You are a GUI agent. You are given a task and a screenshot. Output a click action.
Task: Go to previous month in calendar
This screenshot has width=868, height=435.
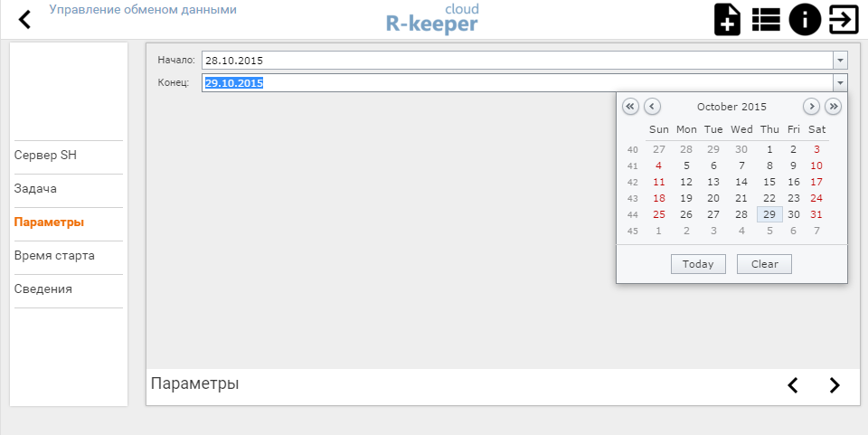click(652, 107)
